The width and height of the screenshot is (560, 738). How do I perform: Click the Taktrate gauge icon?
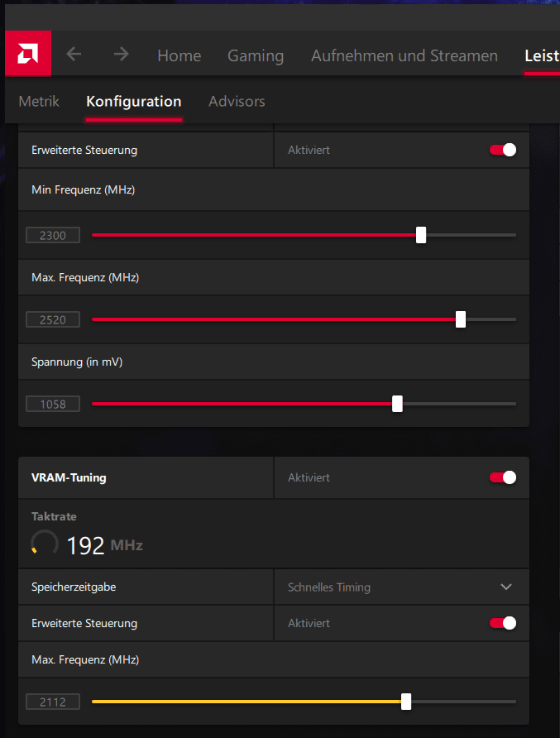tap(44, 544)
